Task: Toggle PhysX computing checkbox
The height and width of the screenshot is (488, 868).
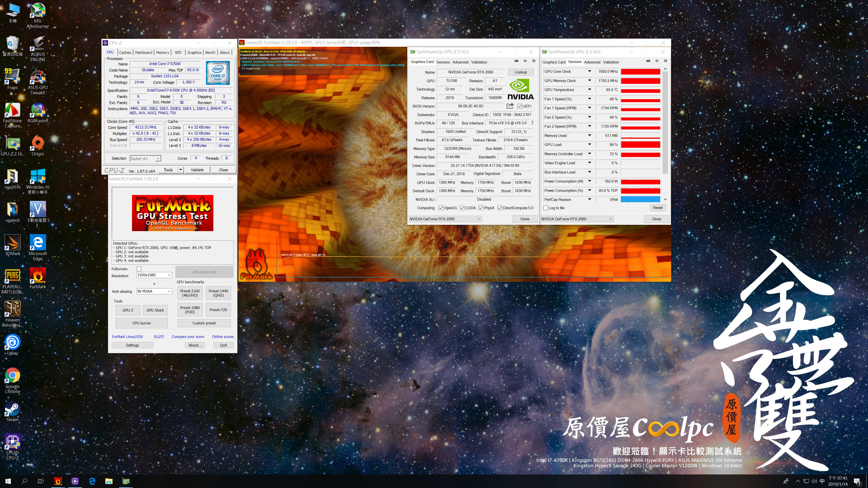Action: coord(481,208)
